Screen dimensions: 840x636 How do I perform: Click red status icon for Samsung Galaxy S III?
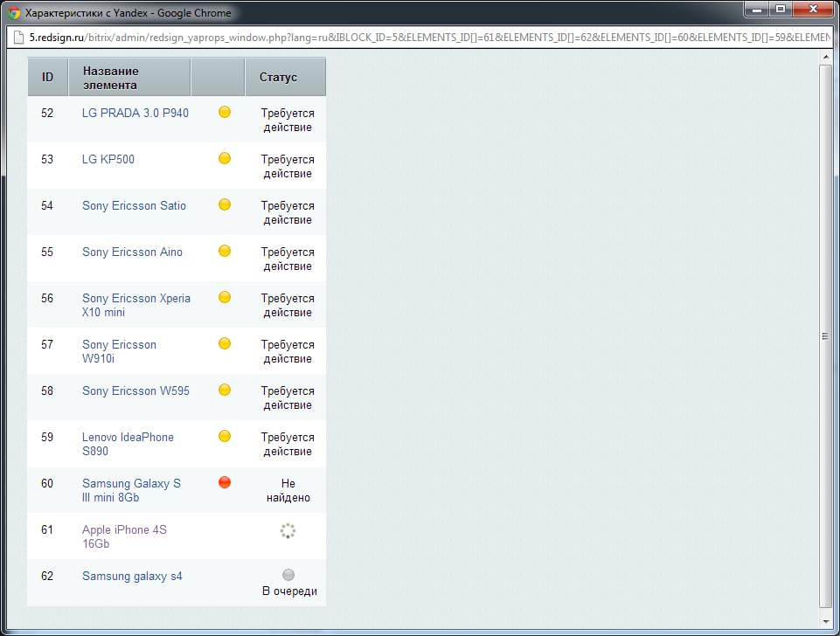225,482
